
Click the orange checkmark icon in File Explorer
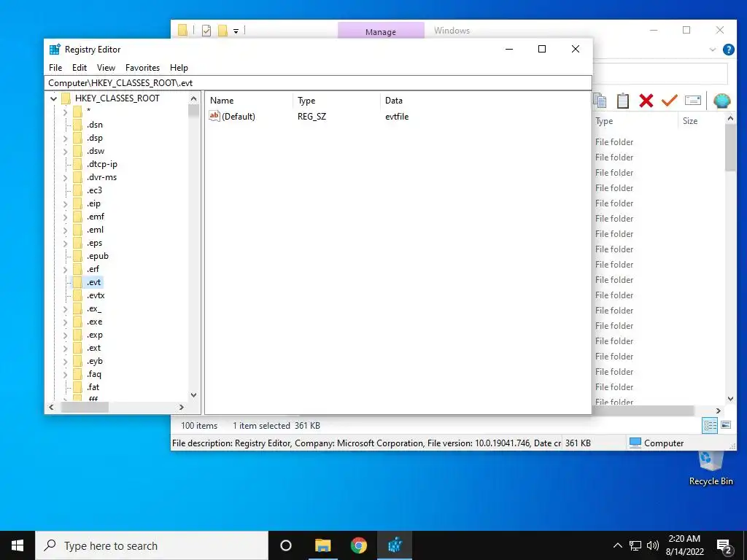pos(670,101)
